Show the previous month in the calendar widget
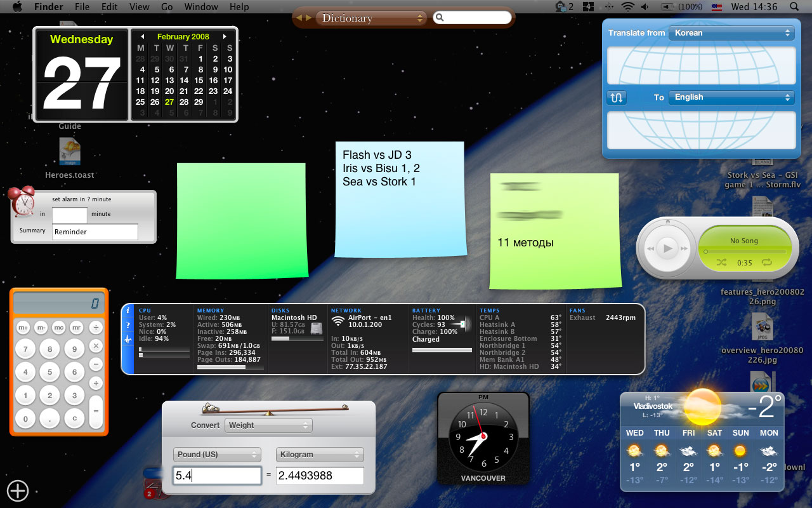This screenshot has height=508, width=812. click(143, 37)
